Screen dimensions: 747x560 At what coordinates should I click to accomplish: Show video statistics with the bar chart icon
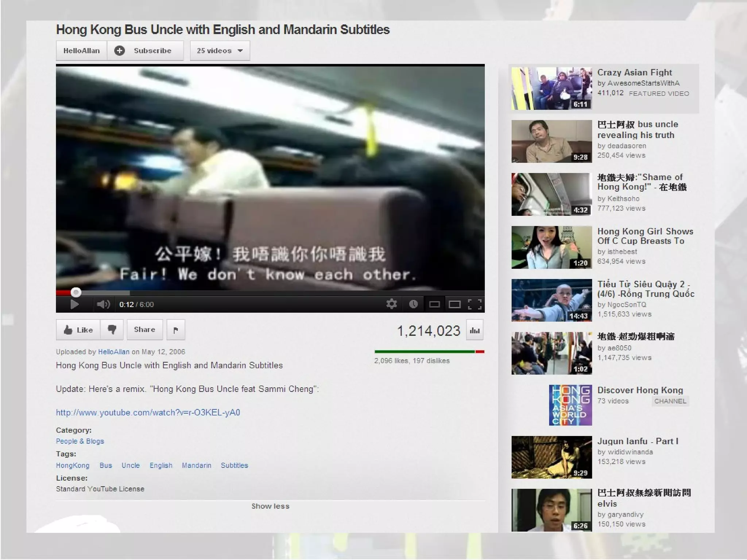(475, 330)
